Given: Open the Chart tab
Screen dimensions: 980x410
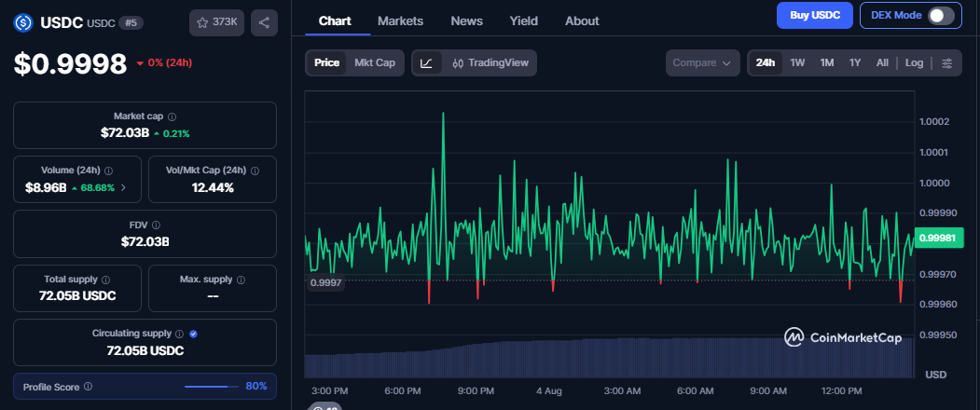Looking at the screenshot, I should click(335, 20).
